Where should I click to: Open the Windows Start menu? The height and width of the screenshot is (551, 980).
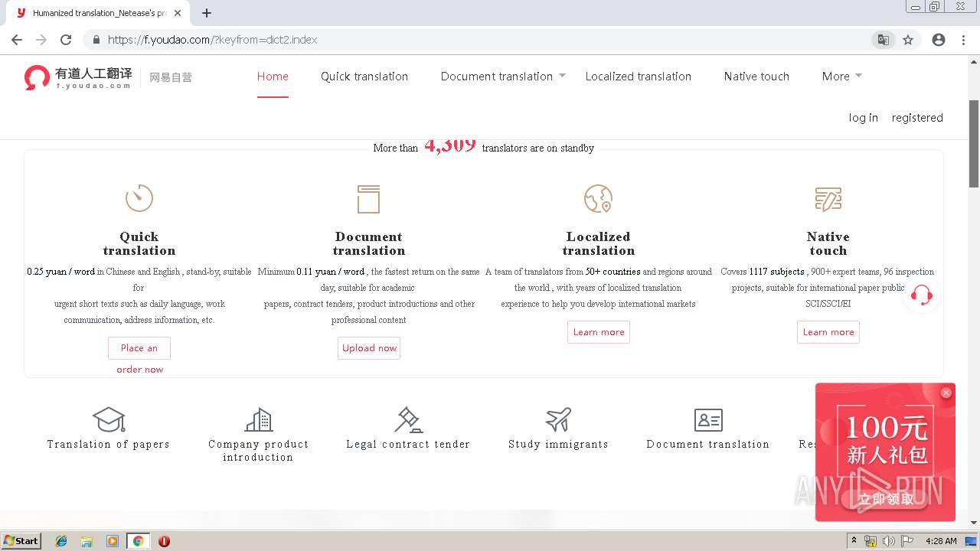click(21, 541)
